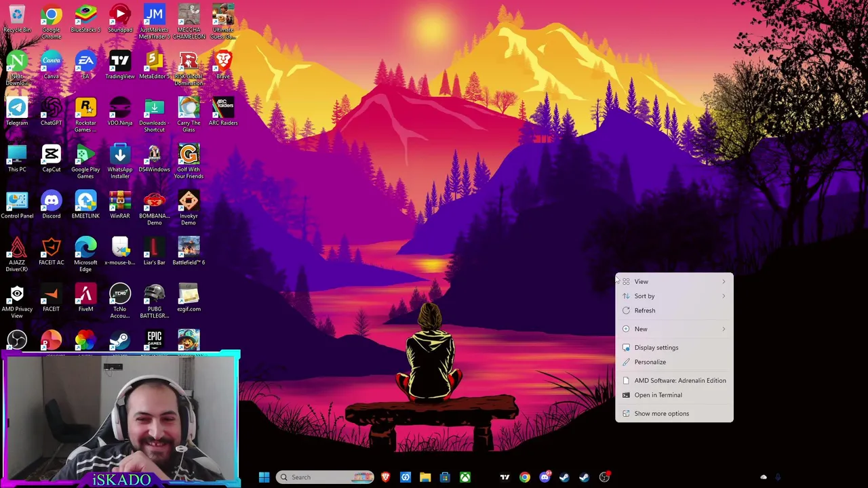Image resolution: width=868 pixels, height=488 pixels.
Task: Select the AMD Privacy View icon
Action: pos(17,302)
